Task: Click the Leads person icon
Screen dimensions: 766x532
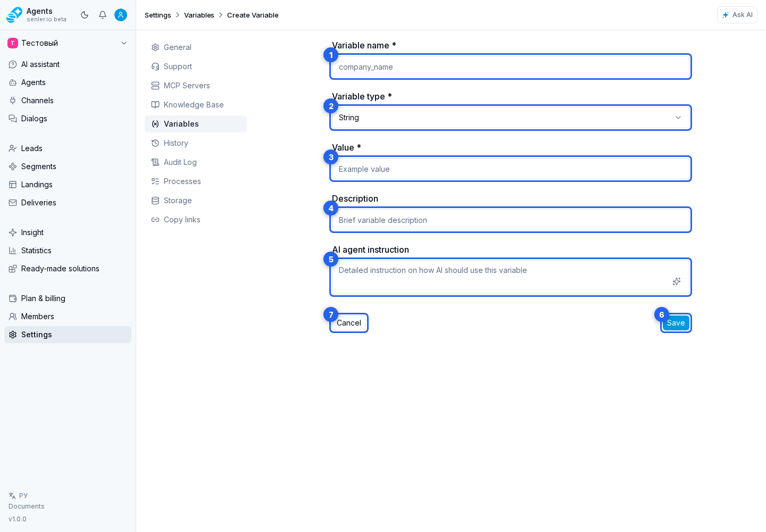Action: coord(13,148)
